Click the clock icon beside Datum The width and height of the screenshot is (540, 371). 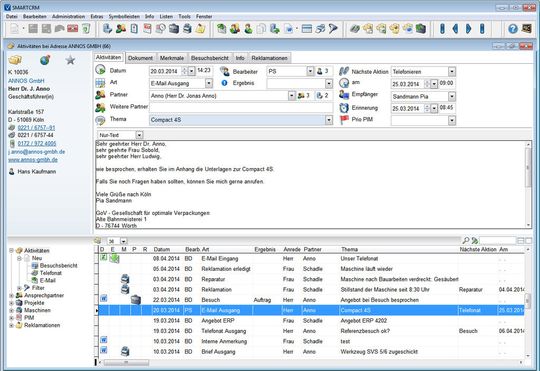pyautogui.click(x=100, y=70)
